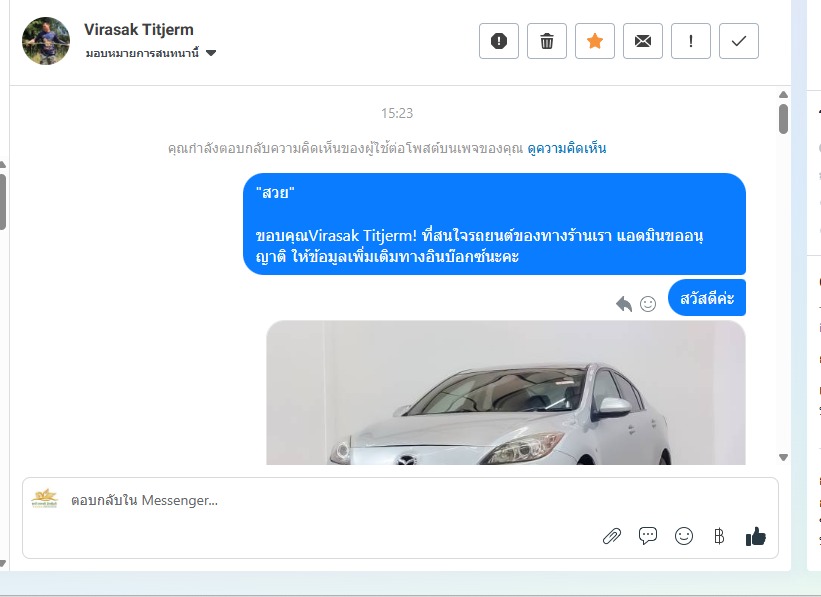Flag conversation with exclamation mark icon

pos(691,41)
